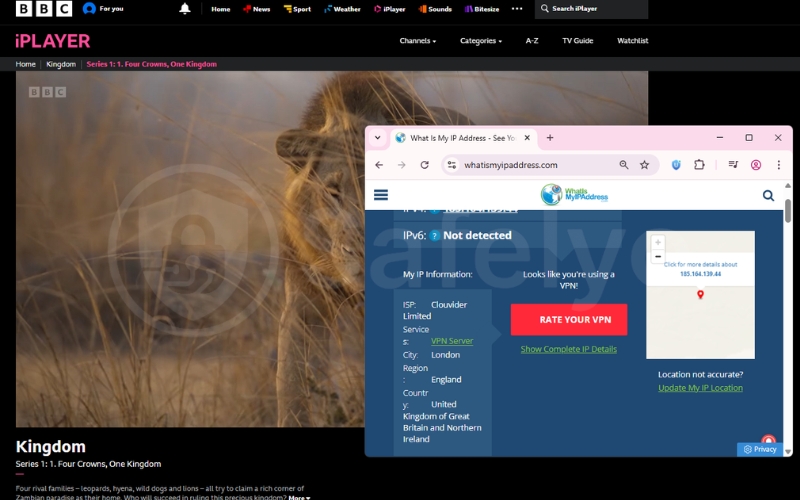Image resolution: width=800 pixels, height=500 pixels.
Task: Open a new Chrome tab
Action: pyautogui.click(x=549, y=138)
